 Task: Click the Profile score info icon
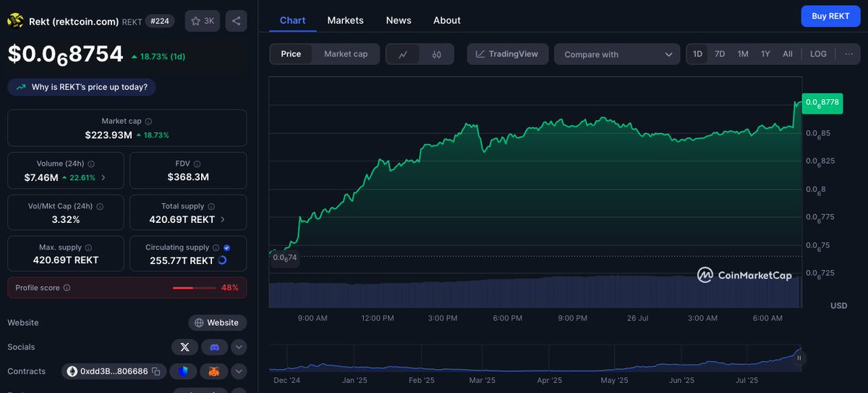tap(67, 288)
